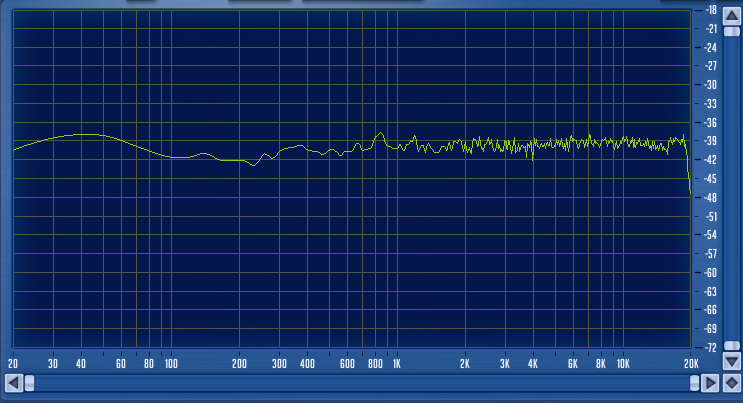Click the top handle of vertical scrollbar
This screenshot has height=403, width=743.
(x=732, y=31)
